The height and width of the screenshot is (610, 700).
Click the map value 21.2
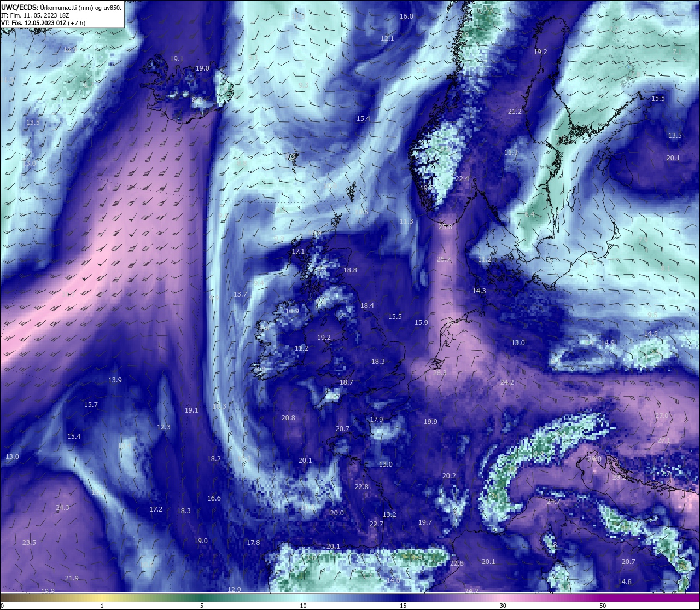(x=515, y=111)
